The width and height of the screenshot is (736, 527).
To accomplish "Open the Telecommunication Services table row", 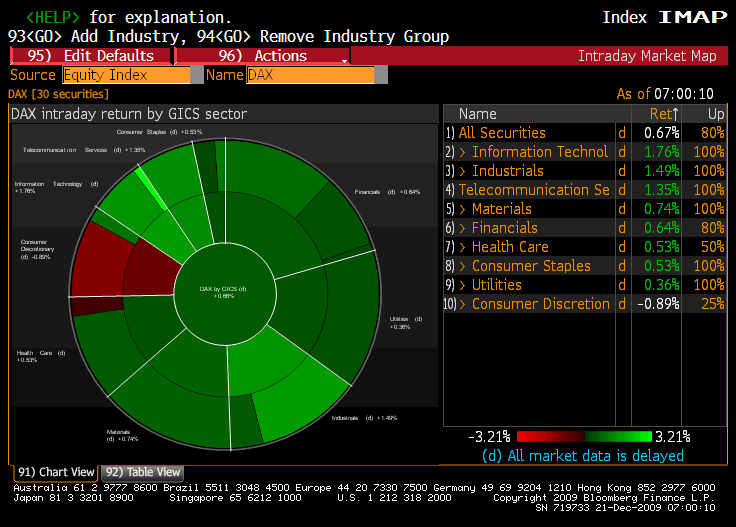I will coord(534,190).
